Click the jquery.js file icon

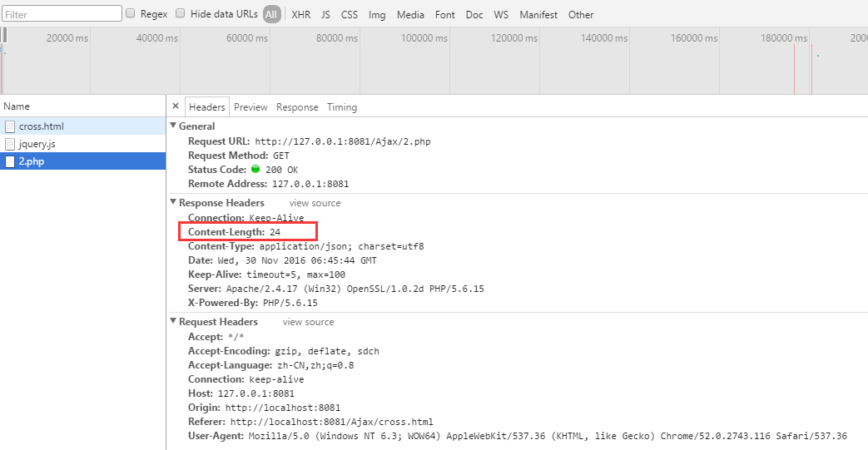[10, 144]
